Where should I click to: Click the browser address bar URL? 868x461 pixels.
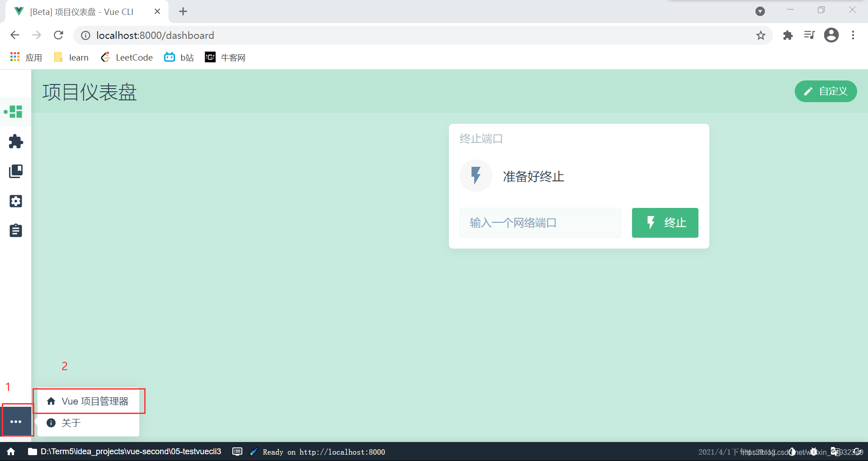pyautogui.click(x=155, y=35)
